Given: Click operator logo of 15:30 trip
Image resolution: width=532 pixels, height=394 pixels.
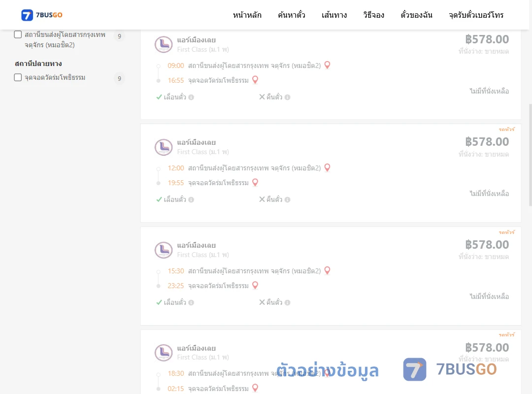Looking at the screenshot, I should coord(164,250).
